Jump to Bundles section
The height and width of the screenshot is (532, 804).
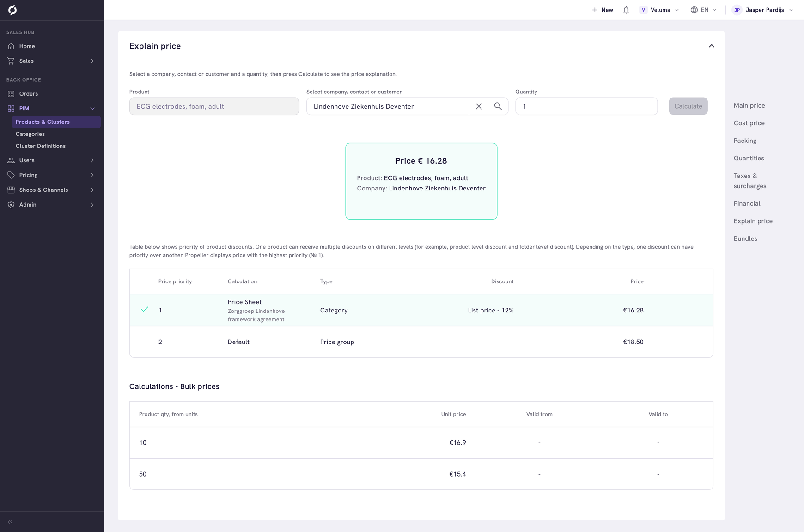(745, 238)
